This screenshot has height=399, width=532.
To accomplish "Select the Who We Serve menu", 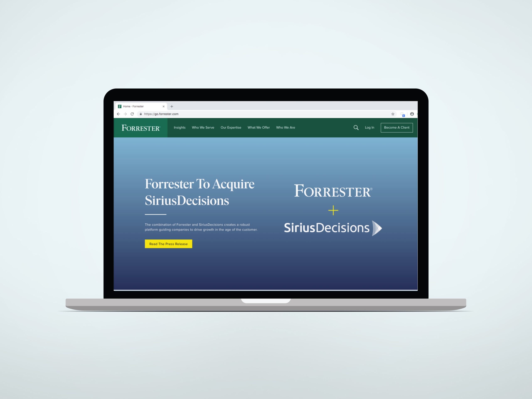I will pos(203,127).
